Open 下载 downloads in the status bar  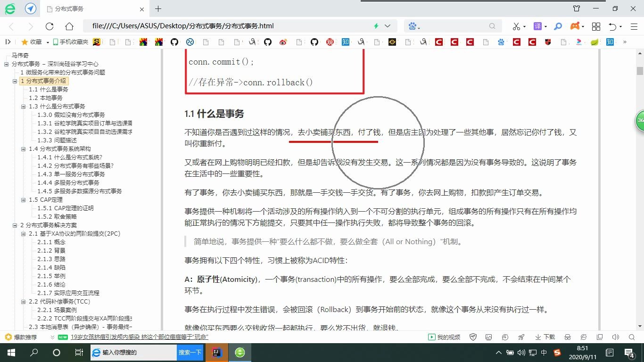click(545, 337)
